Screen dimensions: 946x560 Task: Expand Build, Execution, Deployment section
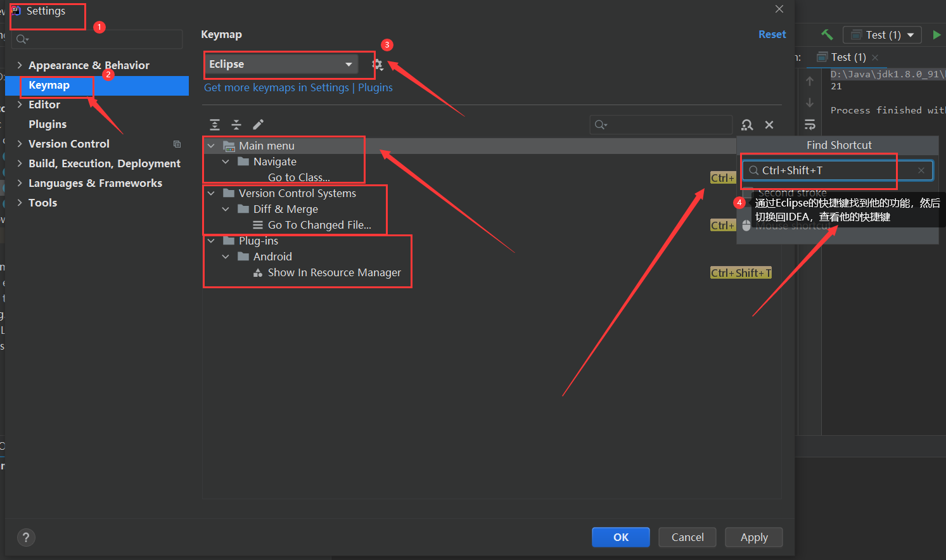click(20, 163)
